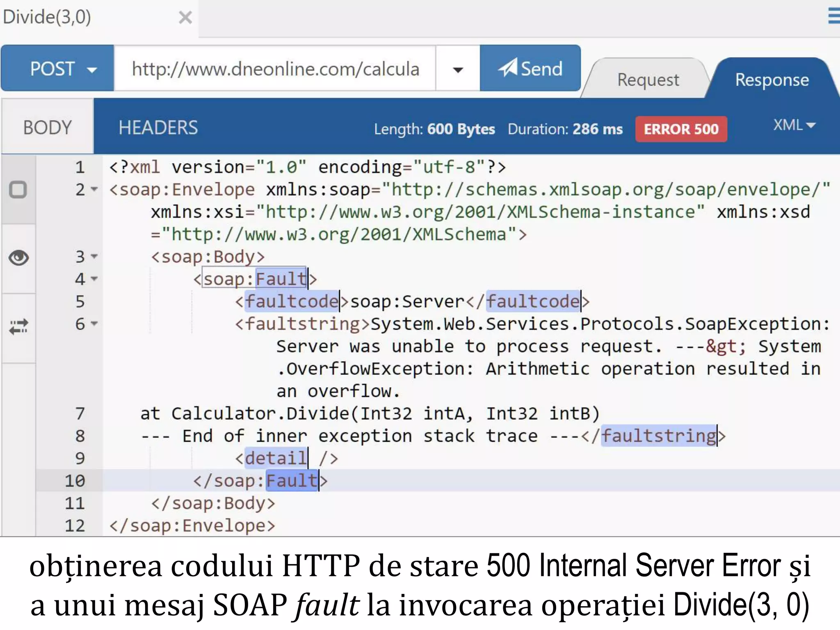This screenshot has height=630, width=840.
Task: Open the HEADERS tab
Action: coord(158,128)
